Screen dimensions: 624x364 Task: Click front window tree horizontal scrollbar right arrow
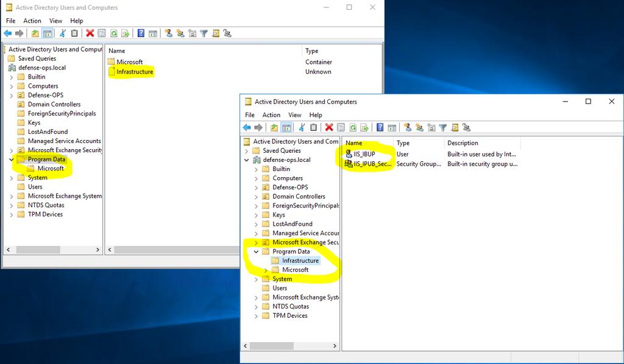335,346
